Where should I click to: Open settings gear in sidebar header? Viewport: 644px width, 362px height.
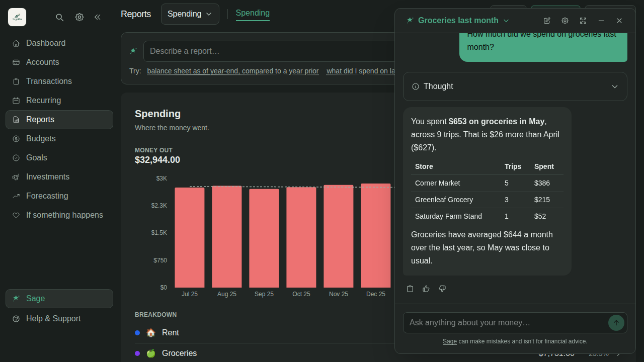[x=79, y=17]
